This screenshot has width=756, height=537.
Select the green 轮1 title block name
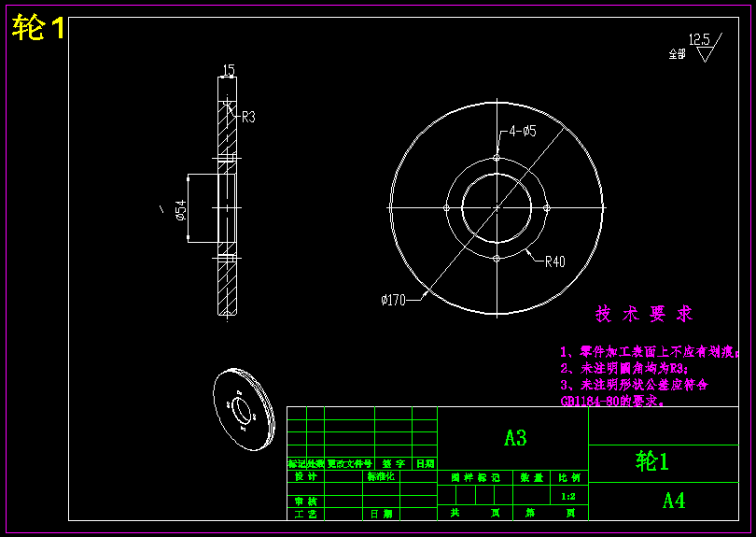tap(652, 461)
